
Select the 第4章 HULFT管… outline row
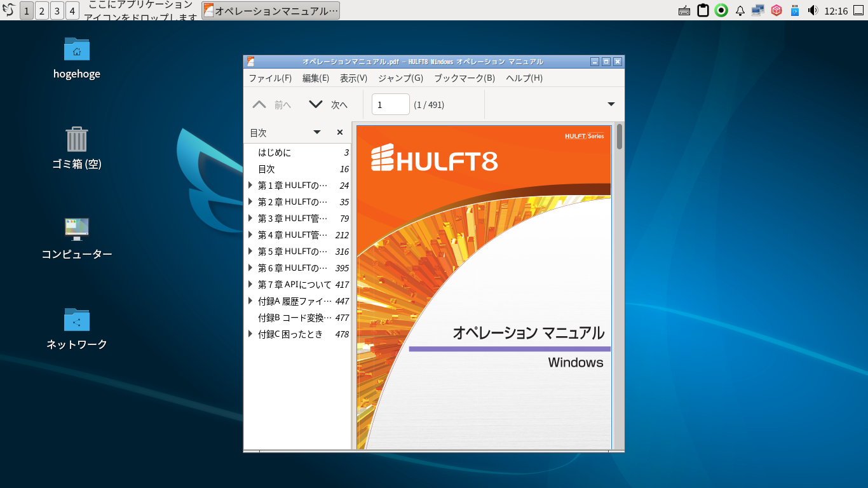pos(297,235)
